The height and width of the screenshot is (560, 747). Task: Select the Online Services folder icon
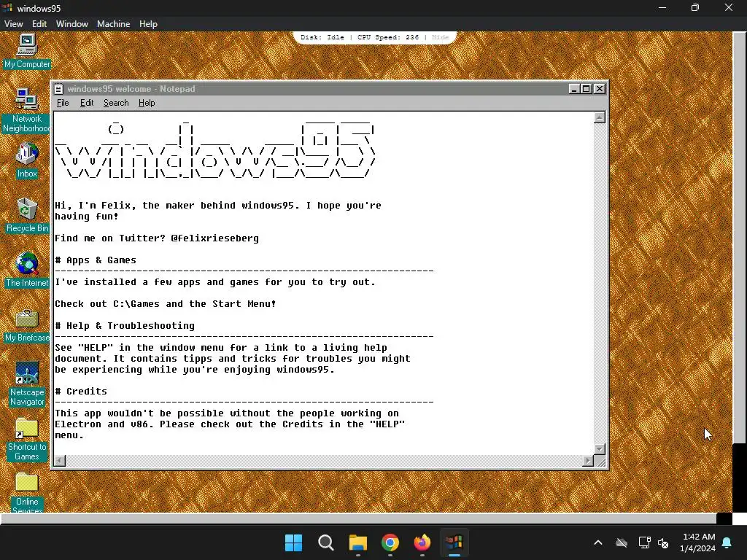click(27, 493)
